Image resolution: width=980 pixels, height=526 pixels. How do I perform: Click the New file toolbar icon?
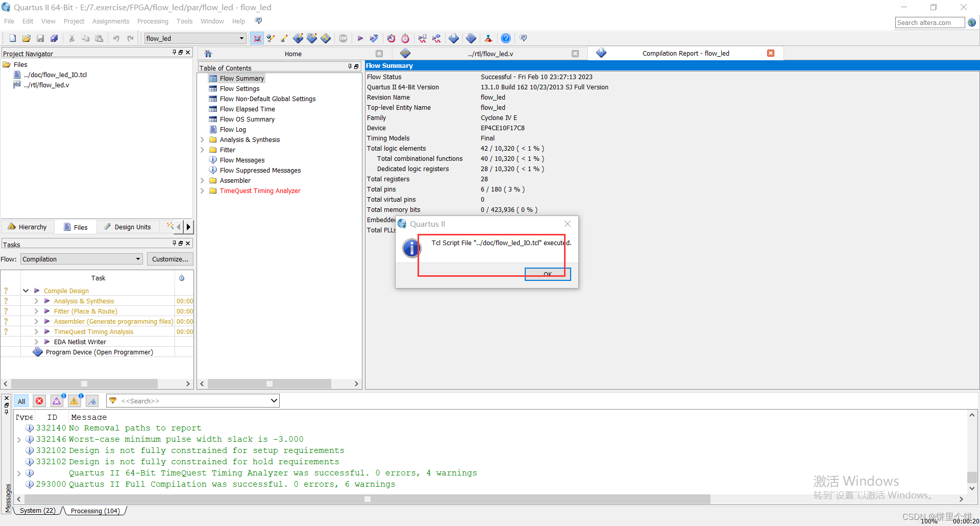[x=13, y=38]
